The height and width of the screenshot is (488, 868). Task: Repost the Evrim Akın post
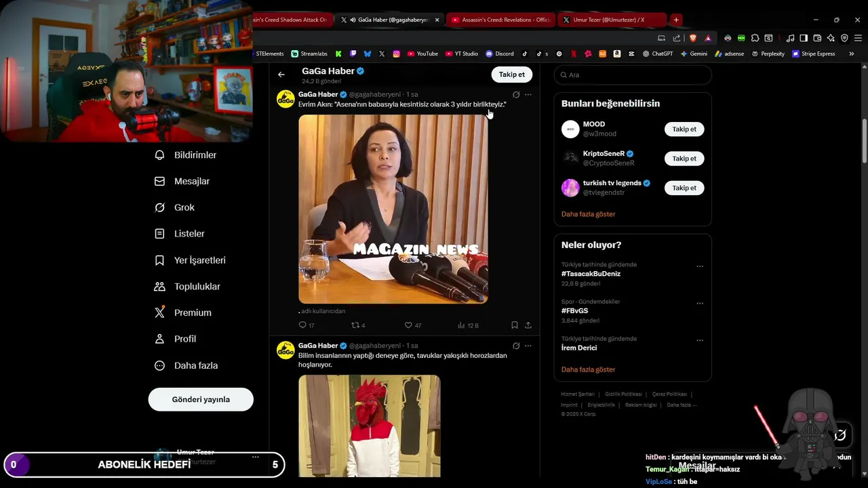pyautogui.click(x=358, y=325)
